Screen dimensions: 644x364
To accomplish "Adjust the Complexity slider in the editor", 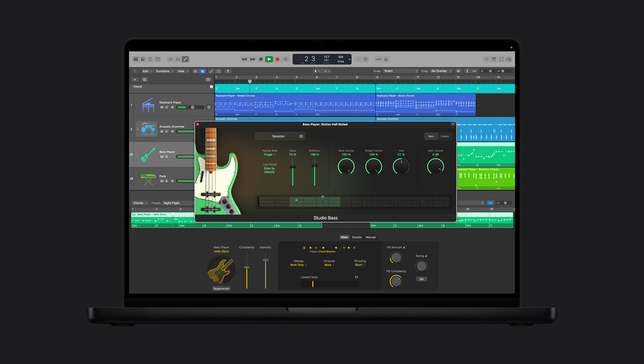I will pyautogui.click(x=247, y=268).
